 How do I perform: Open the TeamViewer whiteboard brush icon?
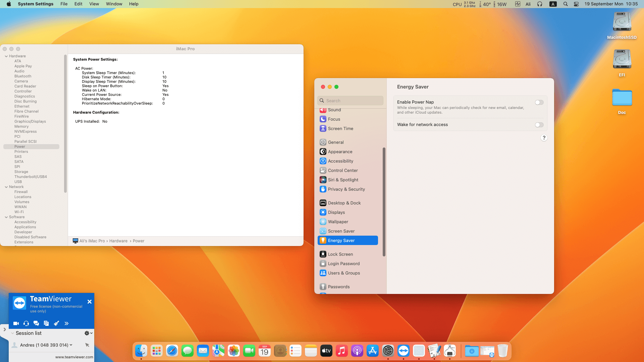(56, 323)
